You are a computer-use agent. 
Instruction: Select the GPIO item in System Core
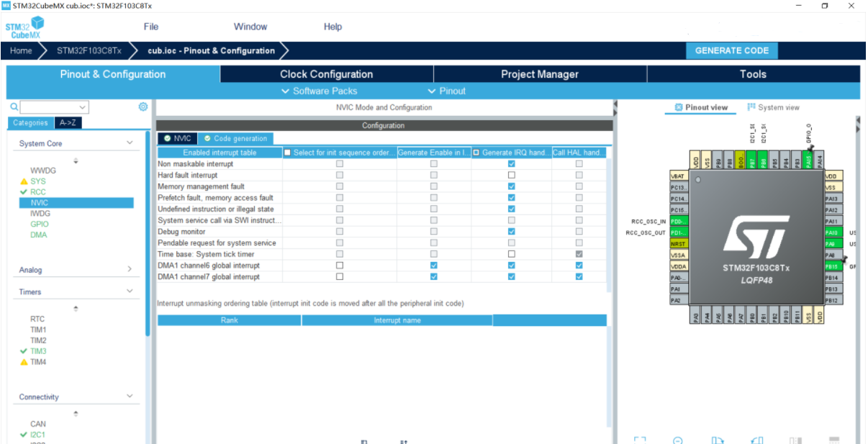click(x=40, y=224)
